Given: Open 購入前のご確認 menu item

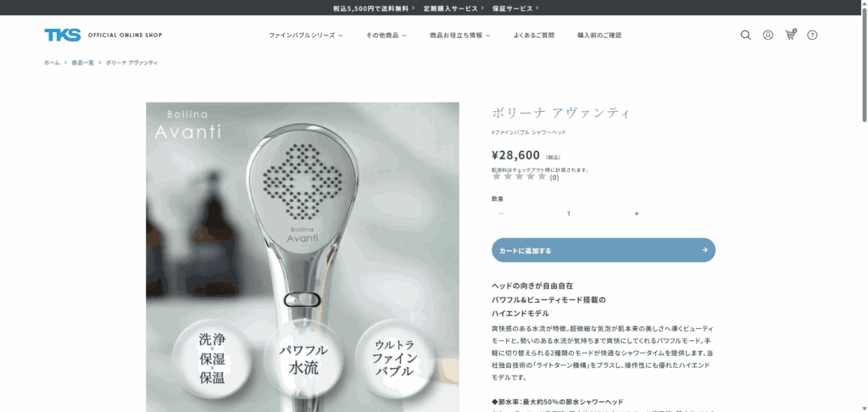Looking at the screenshot, I should tap(599, 35).
